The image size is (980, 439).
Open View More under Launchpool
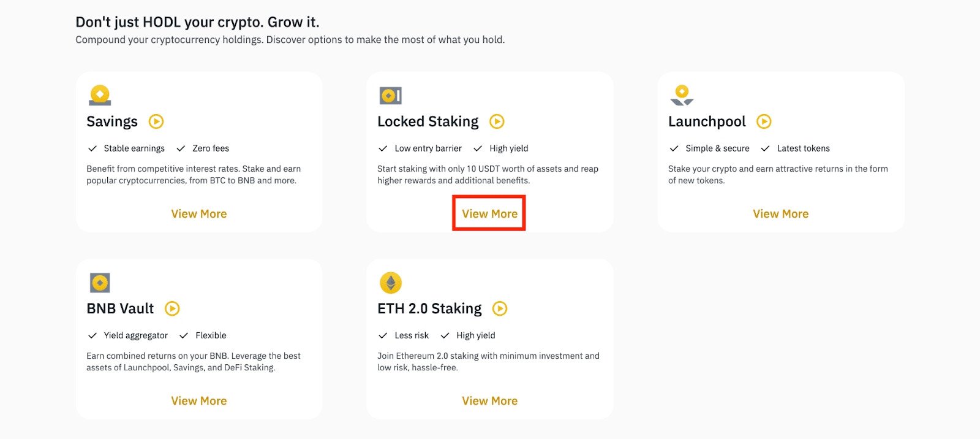pos(781,214)
